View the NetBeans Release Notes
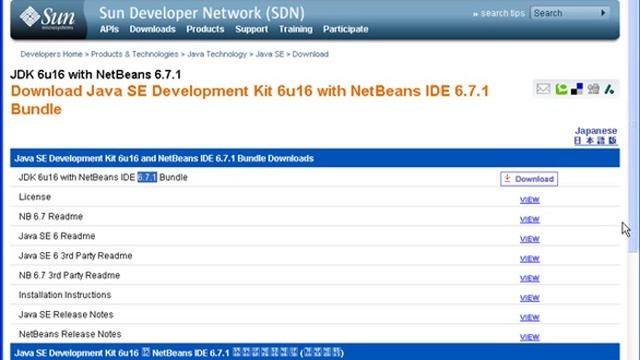The width and height of the screenshot is (640, 360). pos(529,337)
